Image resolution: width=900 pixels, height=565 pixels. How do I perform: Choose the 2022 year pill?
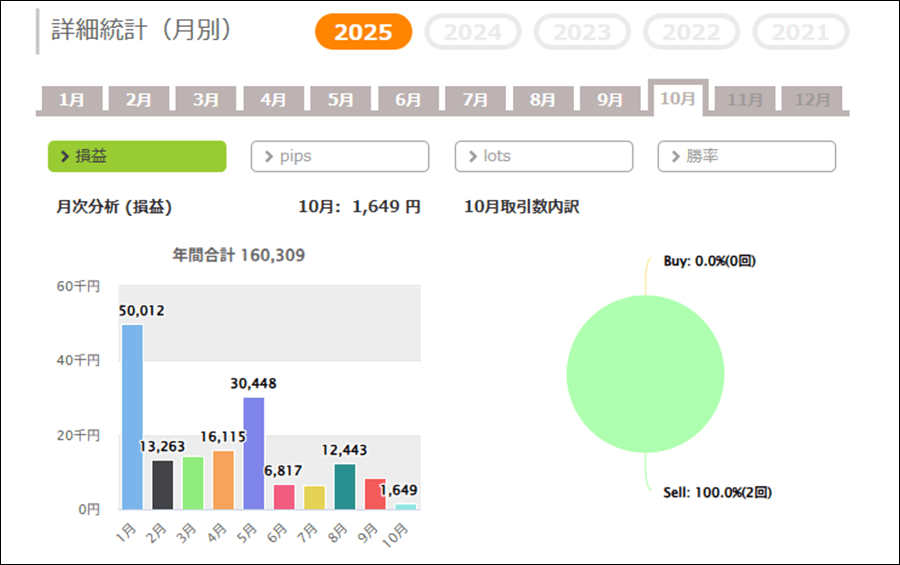pos(691,32)
